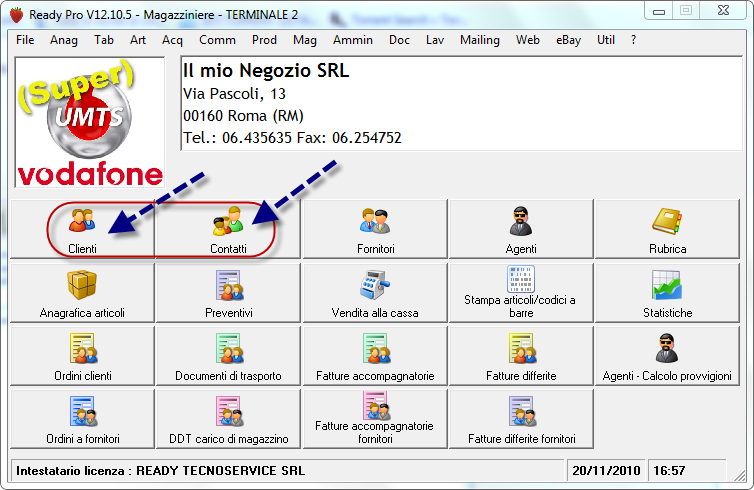Open the Agenti module
754x490 pixels.
pyautogui.click(x=521, y=229)
